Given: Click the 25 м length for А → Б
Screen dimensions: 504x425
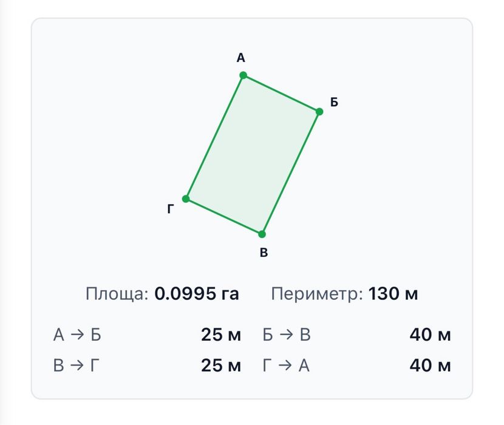Looking at the screenshot, I should point(221,335).
